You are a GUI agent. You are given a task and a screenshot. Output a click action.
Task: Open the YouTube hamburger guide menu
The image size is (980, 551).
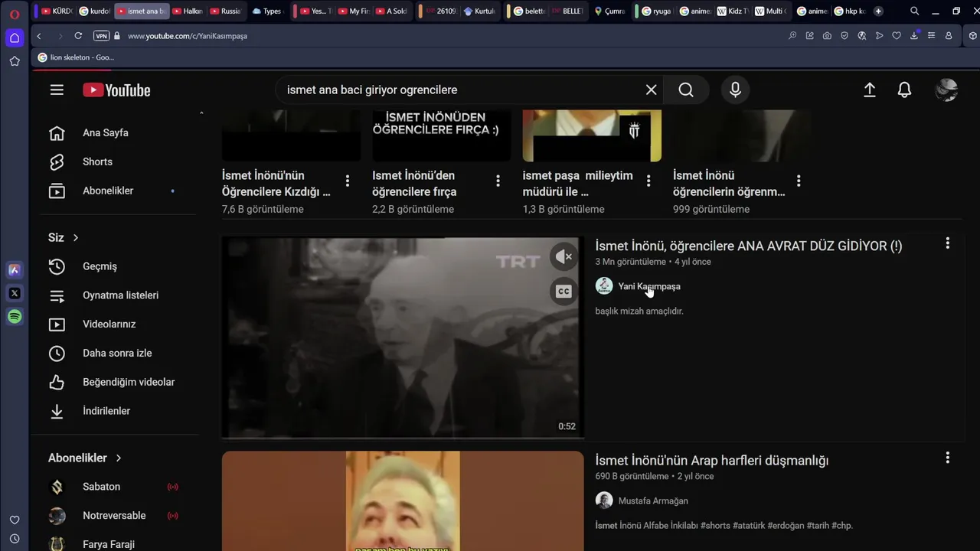[57, 90]
